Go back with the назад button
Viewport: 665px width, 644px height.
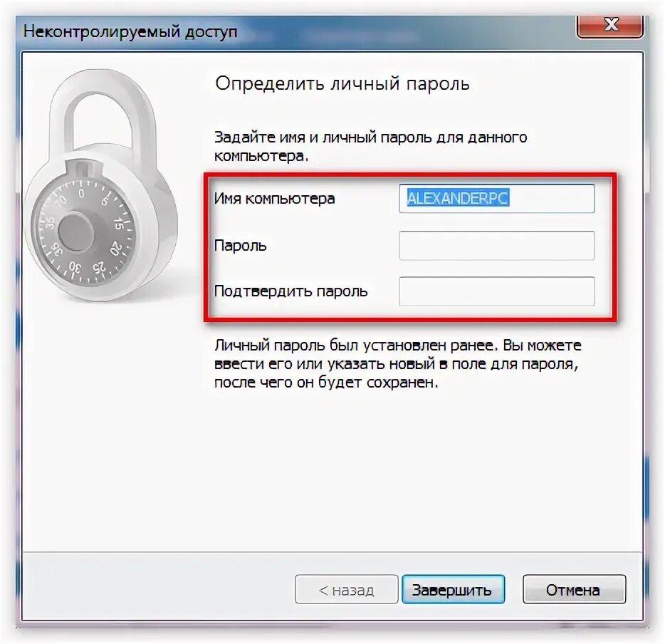(x=347, y=589)
